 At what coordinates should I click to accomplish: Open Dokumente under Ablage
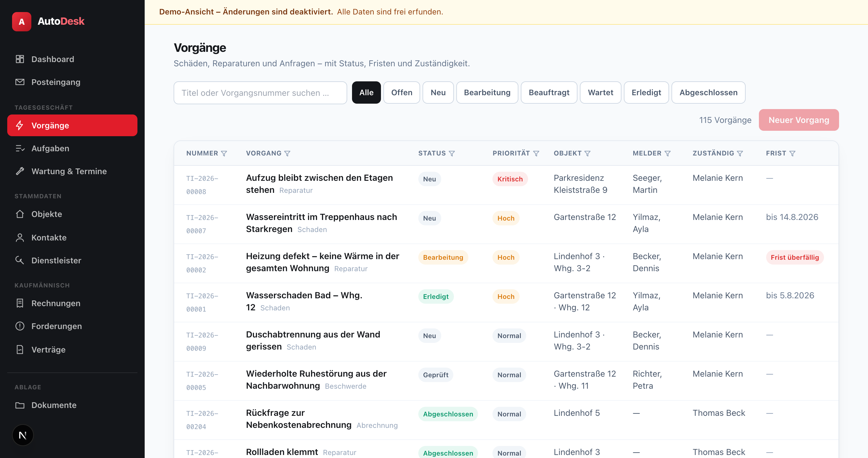click(72, 405)
